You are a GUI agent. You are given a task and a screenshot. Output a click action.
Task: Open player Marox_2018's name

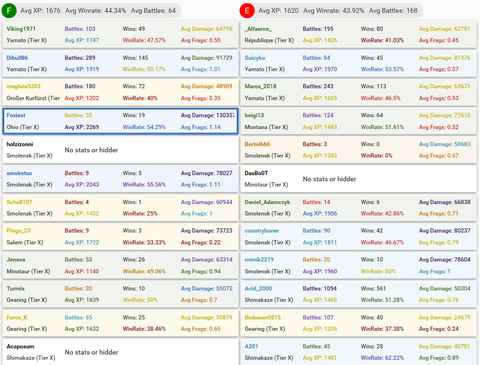pyautogui.click(x=260, y=86)
